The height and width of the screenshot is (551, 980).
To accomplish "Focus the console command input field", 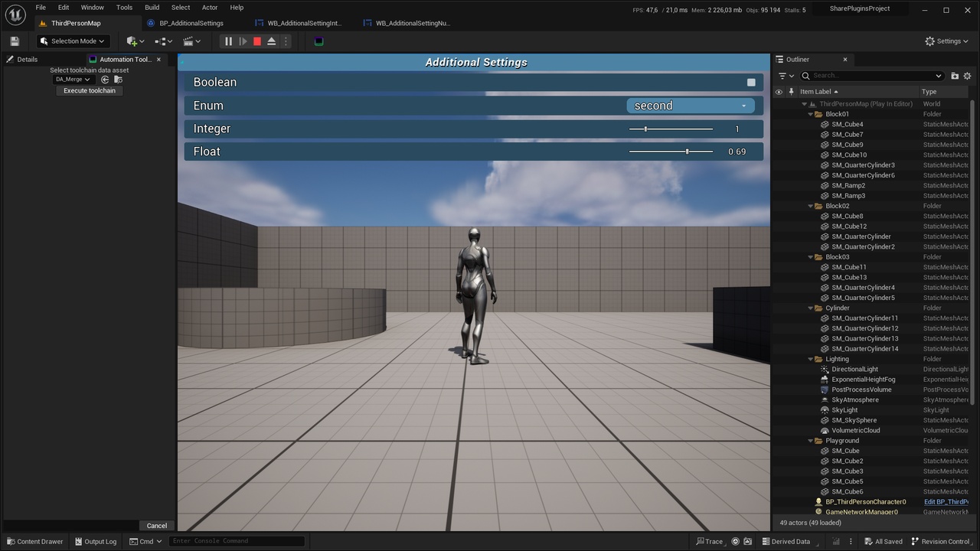I will pyautogui.click(x=237, y=541).
